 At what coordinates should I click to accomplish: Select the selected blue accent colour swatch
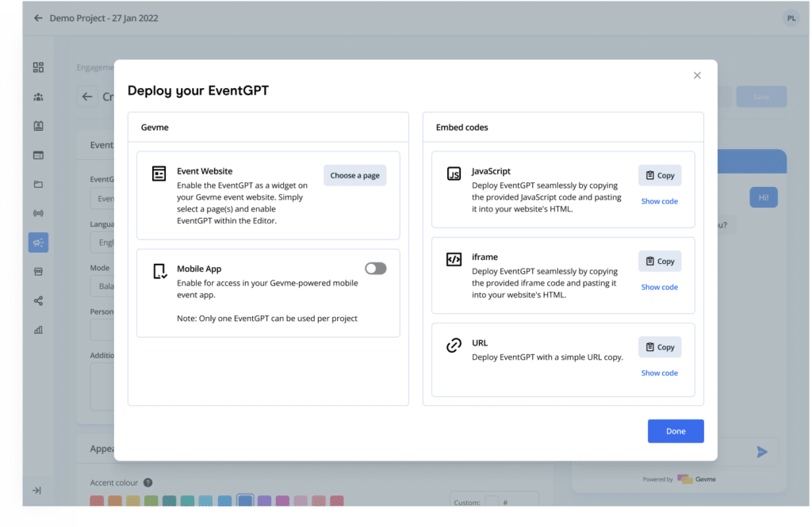click(x=245, y=501)
